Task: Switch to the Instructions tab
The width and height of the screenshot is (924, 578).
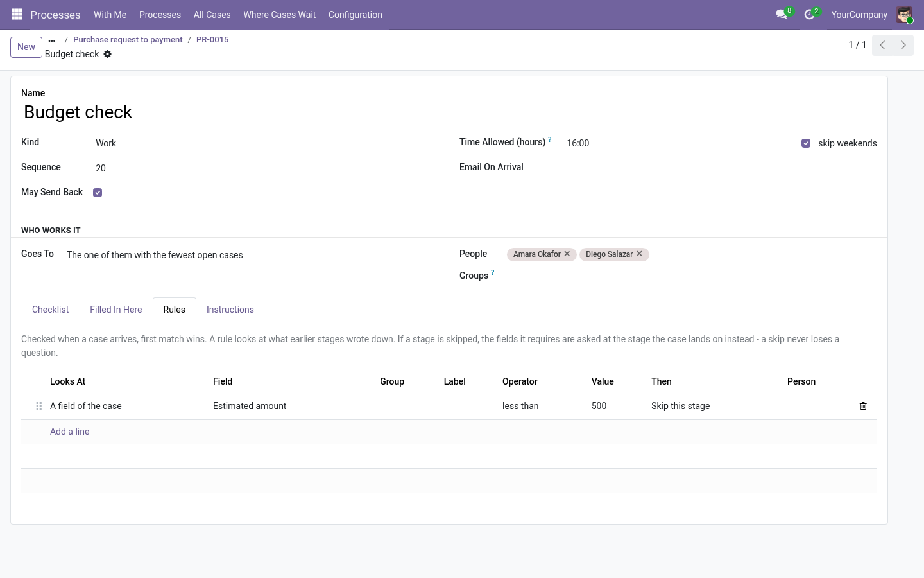Action: pyautogui.click(x=230, y=310)
